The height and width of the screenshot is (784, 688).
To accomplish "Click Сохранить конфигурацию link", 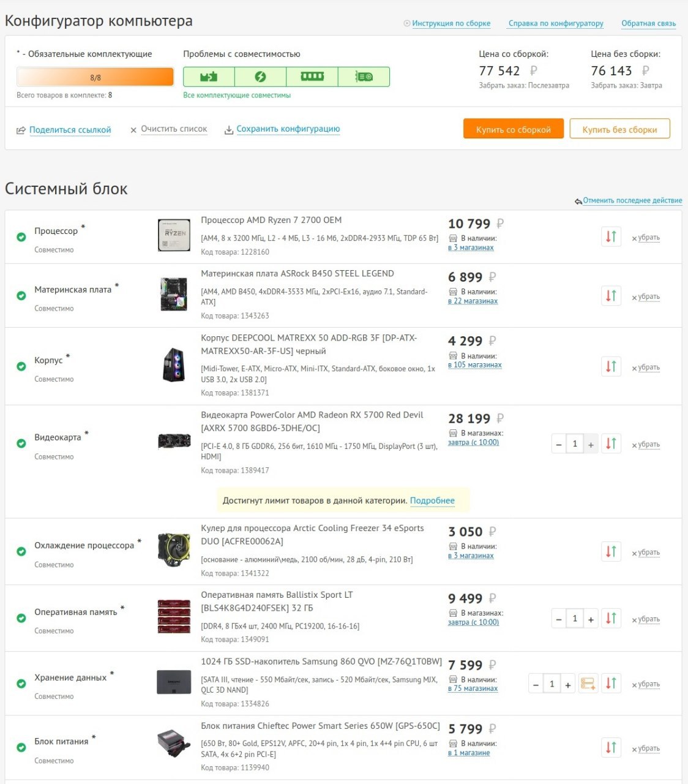I will (x=288, y=129).
